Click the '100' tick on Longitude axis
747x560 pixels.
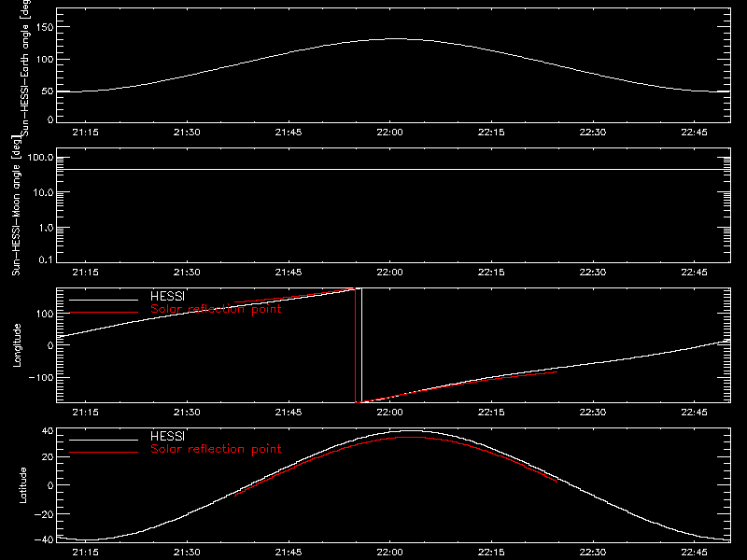point(45,314)
